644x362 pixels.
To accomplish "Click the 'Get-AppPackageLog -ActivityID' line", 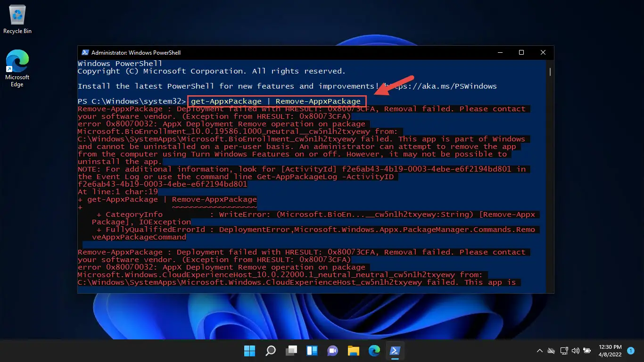I will (236, 177).
